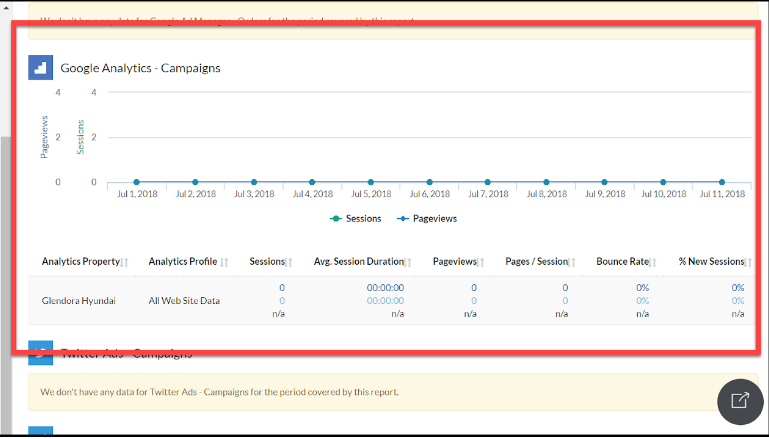Sort table by Sessions column
This screenshot has width=769, height=439.
(271, 262)
